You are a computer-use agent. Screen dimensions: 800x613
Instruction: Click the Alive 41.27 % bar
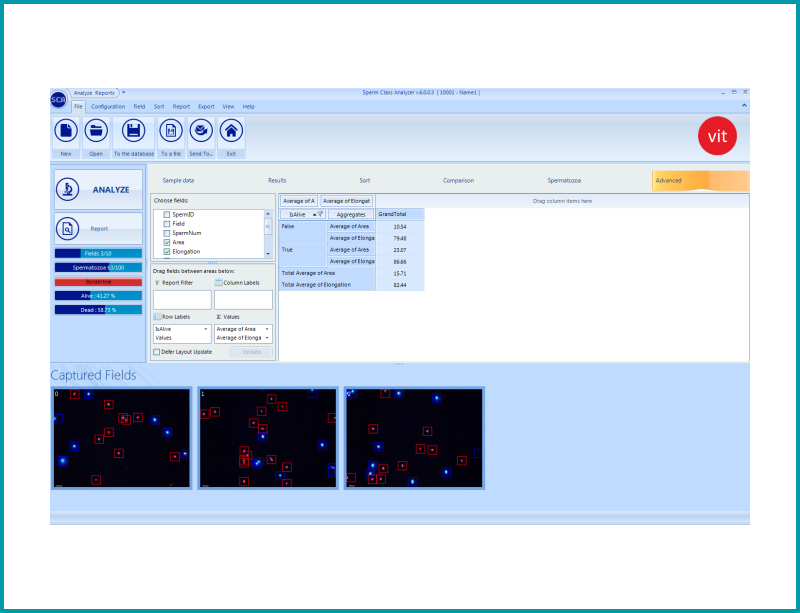(98, 296)
